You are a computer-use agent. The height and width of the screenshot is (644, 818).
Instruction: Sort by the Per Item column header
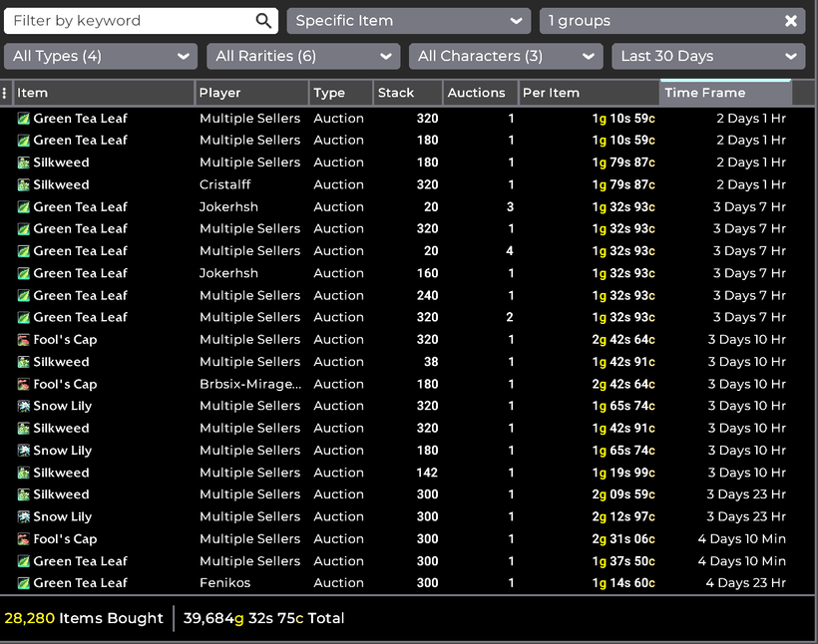tap(588, 93)
